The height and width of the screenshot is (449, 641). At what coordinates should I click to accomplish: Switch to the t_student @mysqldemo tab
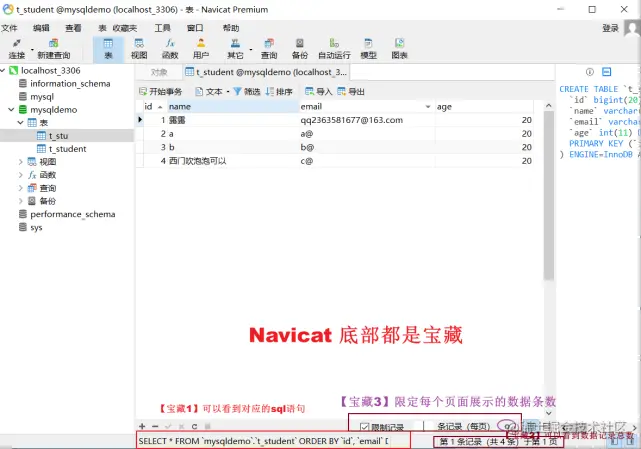266,72
